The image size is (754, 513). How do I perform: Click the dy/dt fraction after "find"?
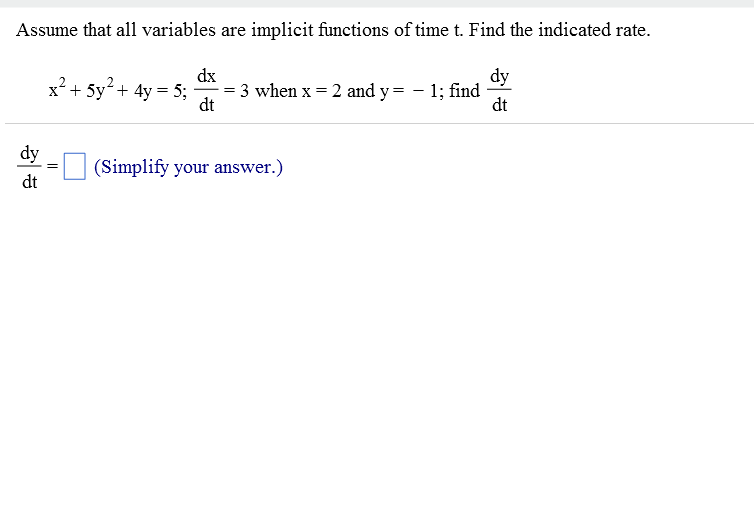click(499, 90)
